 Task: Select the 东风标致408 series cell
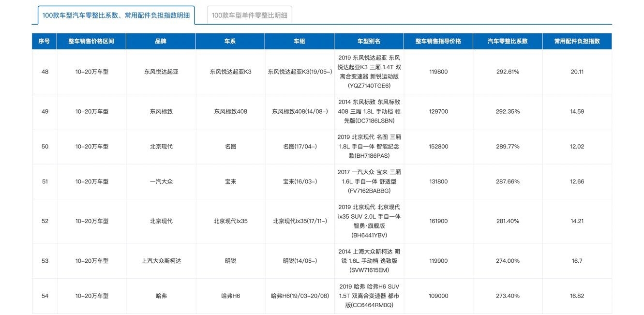pyautogui.click(x=230, y=111)
